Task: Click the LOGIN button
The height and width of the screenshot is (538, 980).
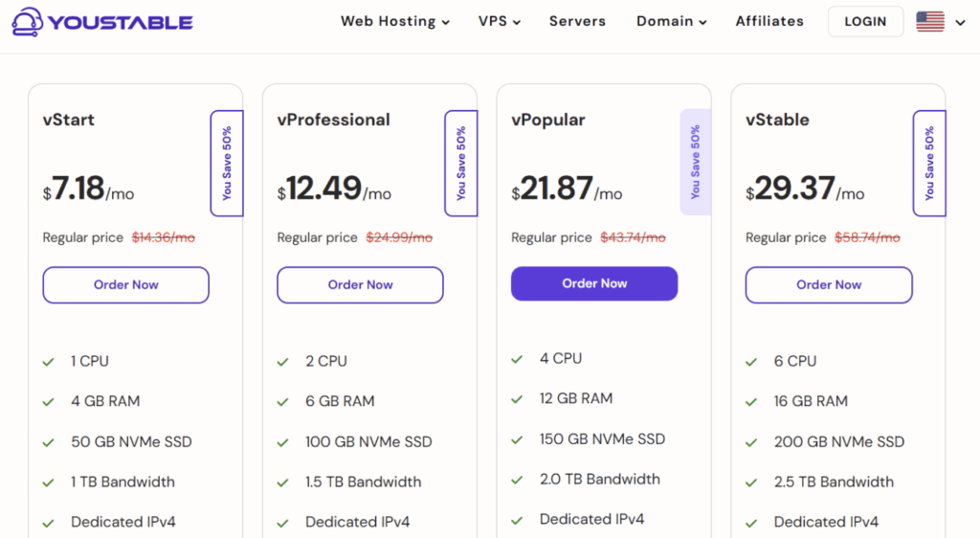Action: pos(865,22)
